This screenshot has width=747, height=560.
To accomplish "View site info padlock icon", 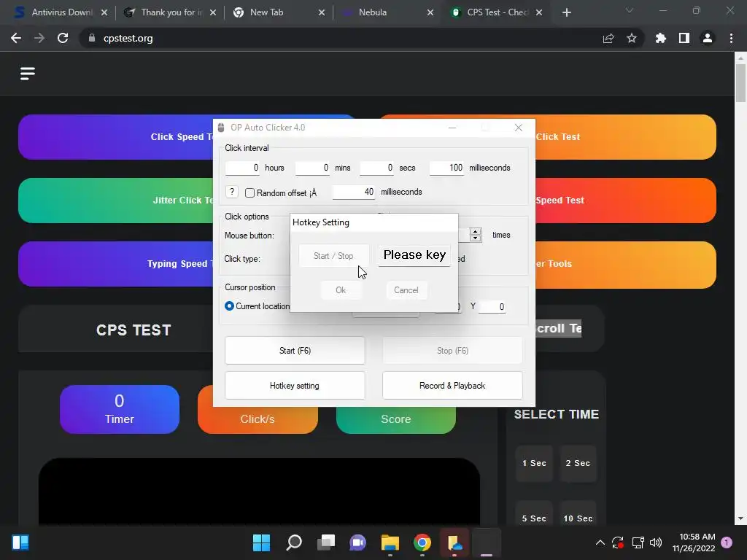I will [92, 38].
